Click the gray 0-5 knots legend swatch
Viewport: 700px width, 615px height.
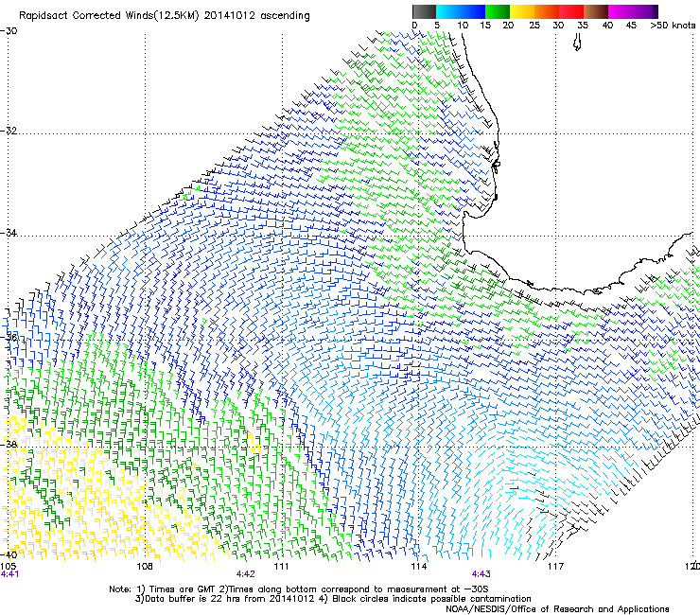point(424,11)
